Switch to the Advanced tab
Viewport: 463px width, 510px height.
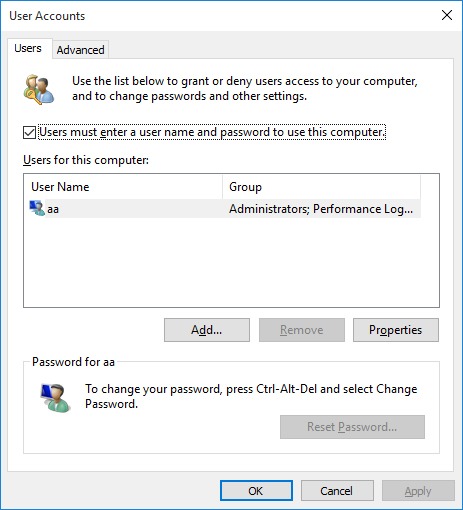click(80, 50)
